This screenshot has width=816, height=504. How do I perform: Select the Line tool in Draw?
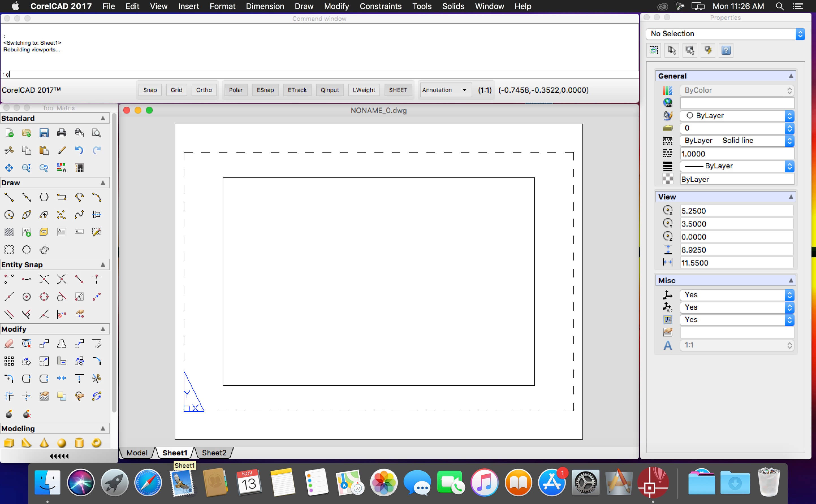(x=9, y=197)
